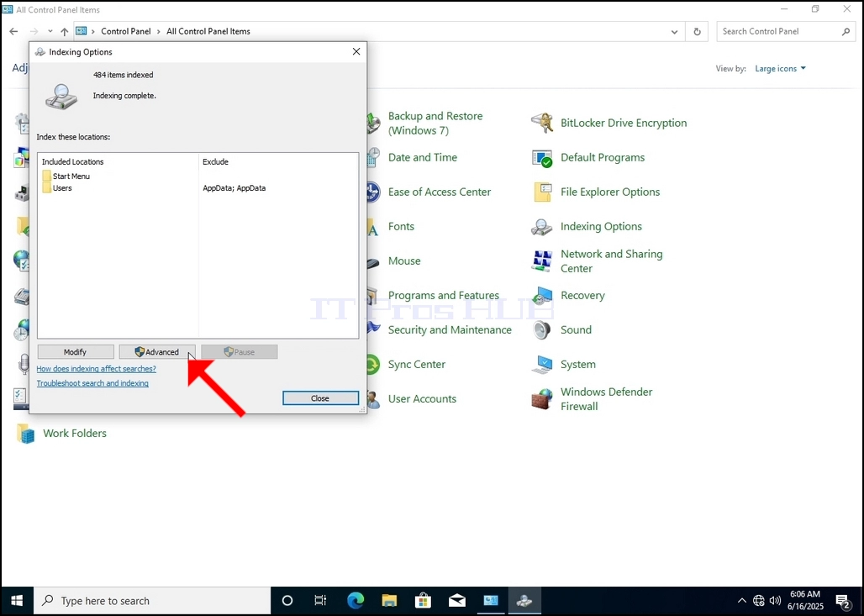Open Security and Maintenance
Viewport: 864px width, 616px height.
tap(450, 330)
